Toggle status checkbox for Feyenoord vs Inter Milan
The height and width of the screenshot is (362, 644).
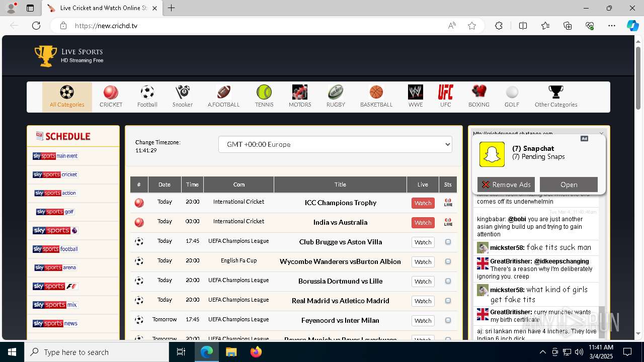448,320
